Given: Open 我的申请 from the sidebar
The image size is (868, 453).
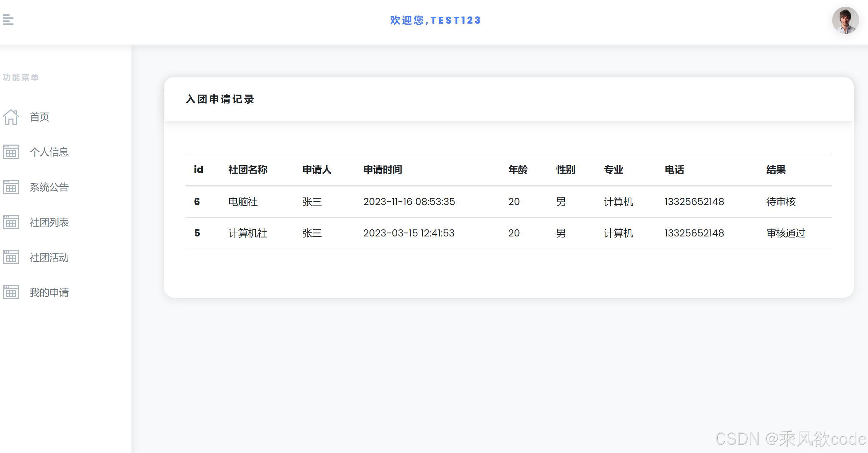Looking at the screenshot, I should coord(49,293).
